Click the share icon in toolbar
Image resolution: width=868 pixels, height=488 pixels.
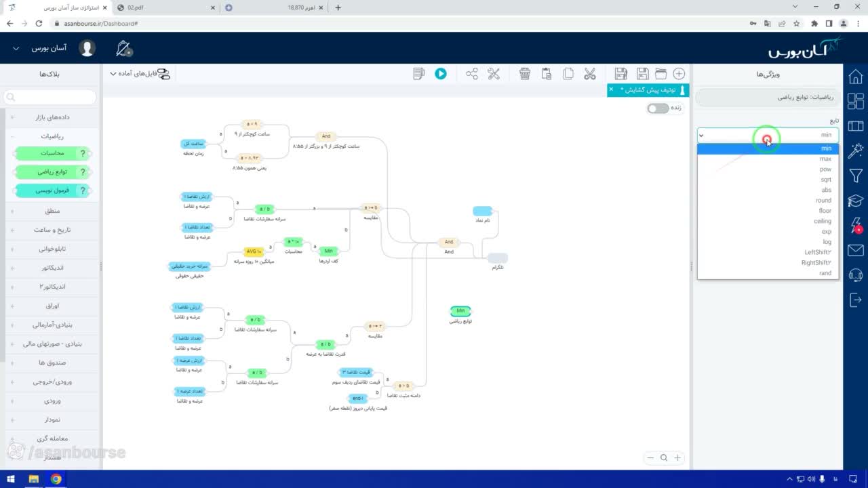click(472, 74)
